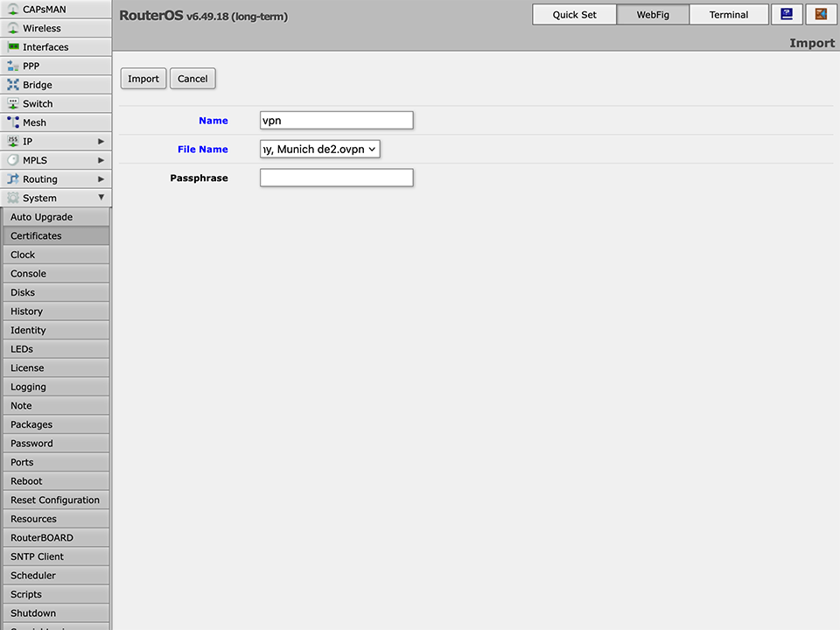
Task: Click the Switch icon in sidebar
Action: 13,103
